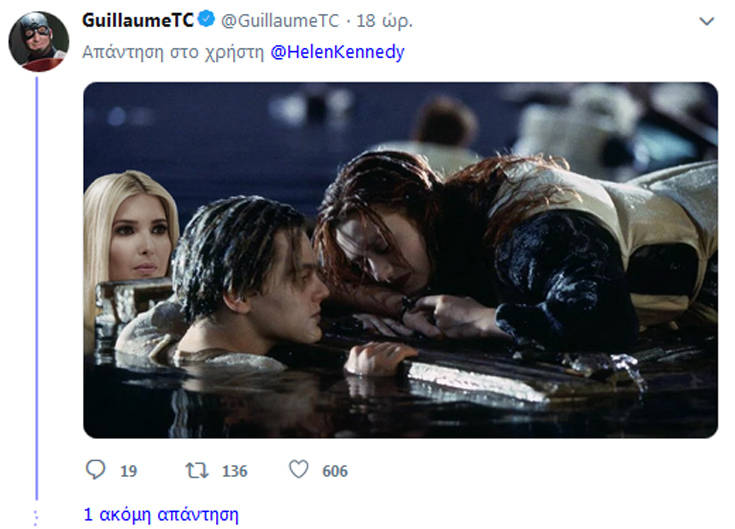735x529 pixels.
Task: Open GuillaumeTC's profile avatar picture
Action: click(x=38, y=41)
